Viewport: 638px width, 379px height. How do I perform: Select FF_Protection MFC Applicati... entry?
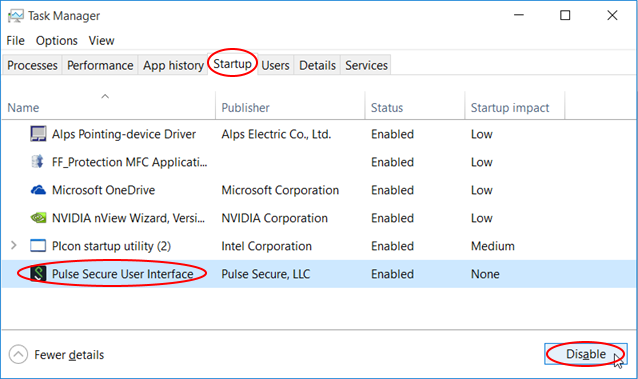(x=129, y=162)
